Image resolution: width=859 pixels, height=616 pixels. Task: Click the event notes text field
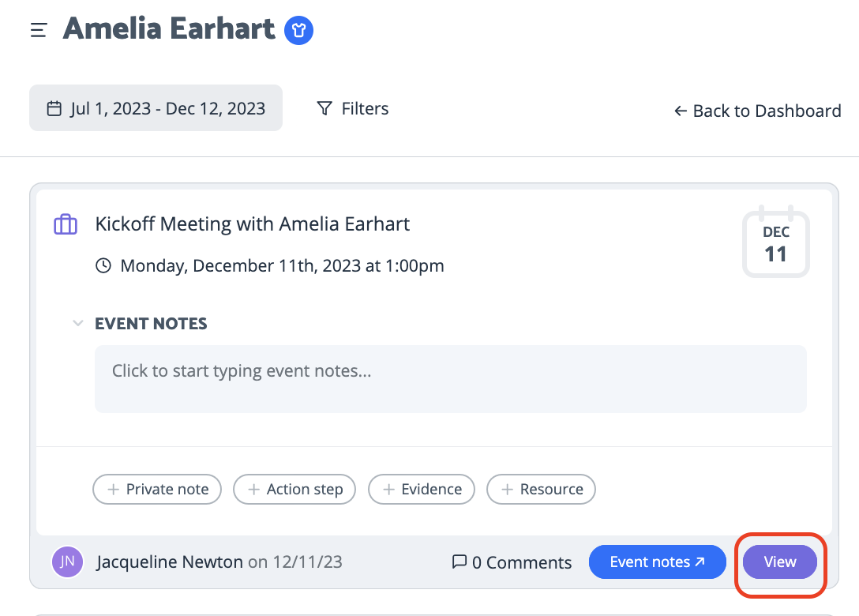(450, 379)
